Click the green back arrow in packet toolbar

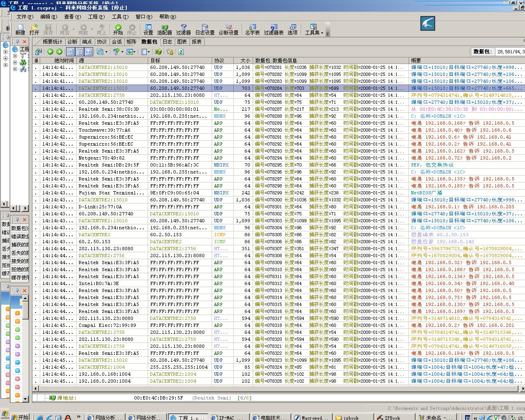click(x=50, y=52)
